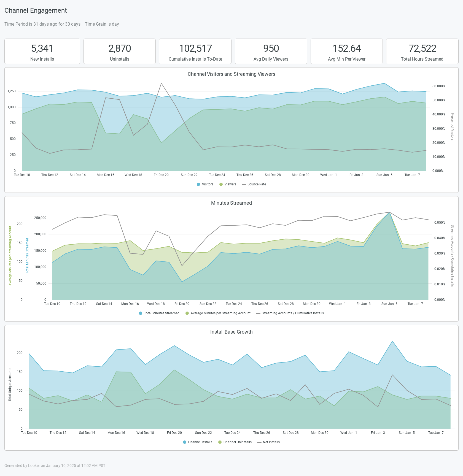Click the Time Grain is day filter
The width and height of the screenshot is (463, 476).
tap(102, 24)
